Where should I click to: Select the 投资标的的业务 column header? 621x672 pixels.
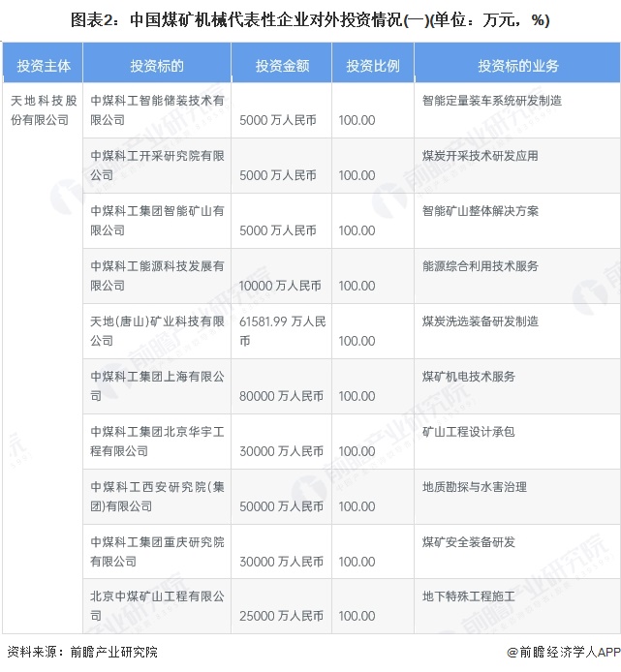point(517,66)
